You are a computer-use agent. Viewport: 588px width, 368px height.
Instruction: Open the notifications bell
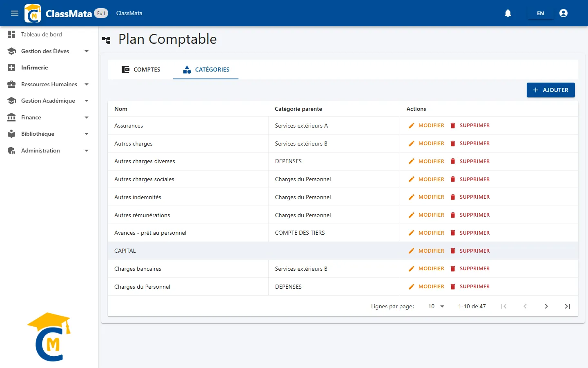[508, 13]
